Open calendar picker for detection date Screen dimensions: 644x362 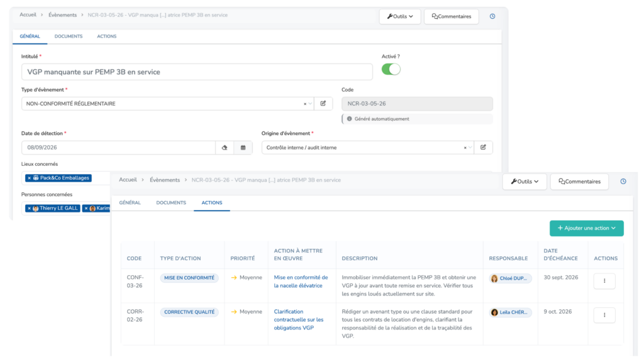pos(243,147)
